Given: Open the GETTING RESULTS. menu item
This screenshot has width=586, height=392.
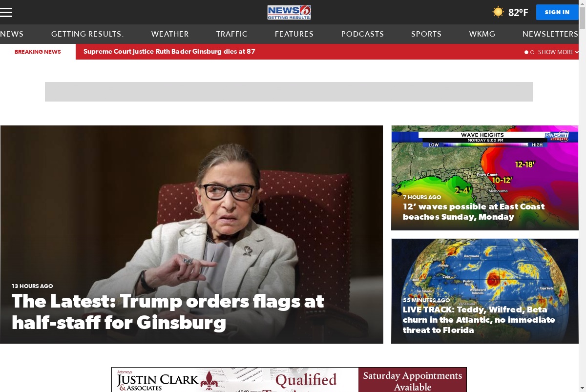Looking at the screenshot, I should (x=87, y=34).
